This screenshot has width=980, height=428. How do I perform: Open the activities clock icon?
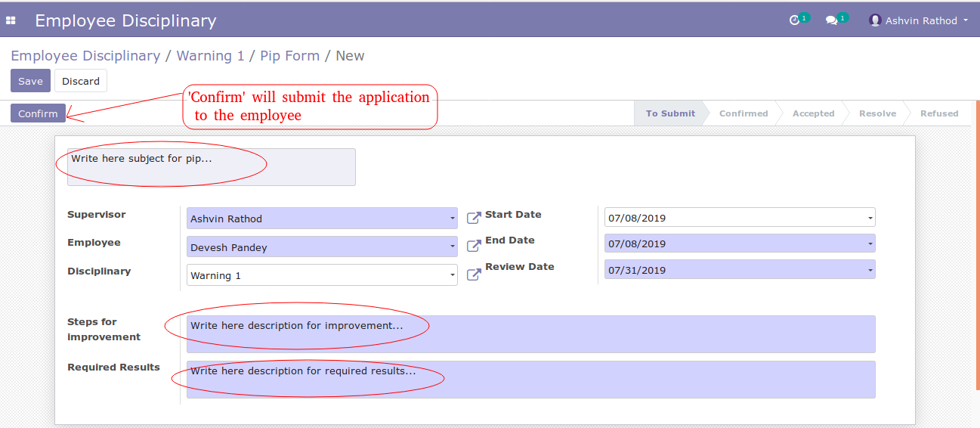point(794,20)
